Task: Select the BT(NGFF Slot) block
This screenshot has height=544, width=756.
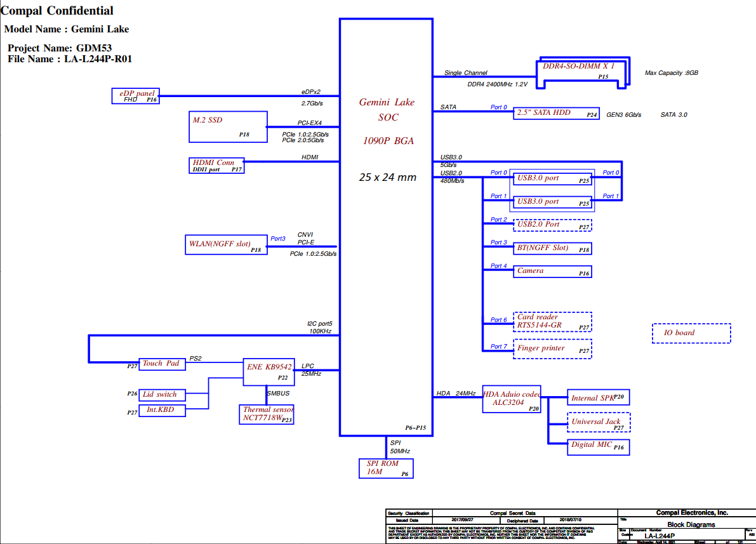Action: (552, 248)
